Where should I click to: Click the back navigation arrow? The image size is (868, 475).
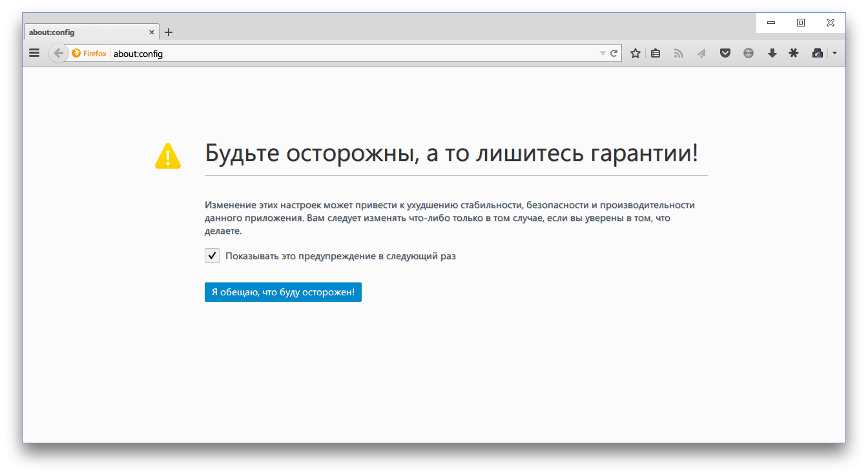click(57, 52)
